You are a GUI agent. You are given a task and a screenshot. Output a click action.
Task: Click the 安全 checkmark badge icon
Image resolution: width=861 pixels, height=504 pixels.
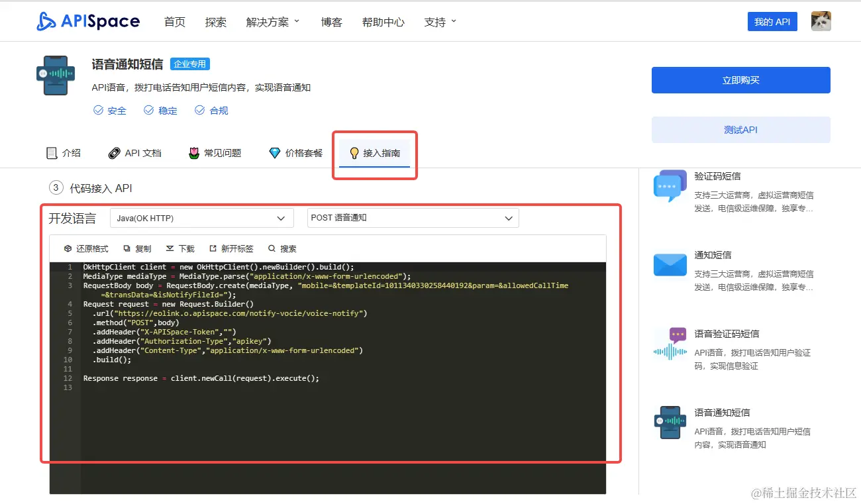tap(98, 110)
